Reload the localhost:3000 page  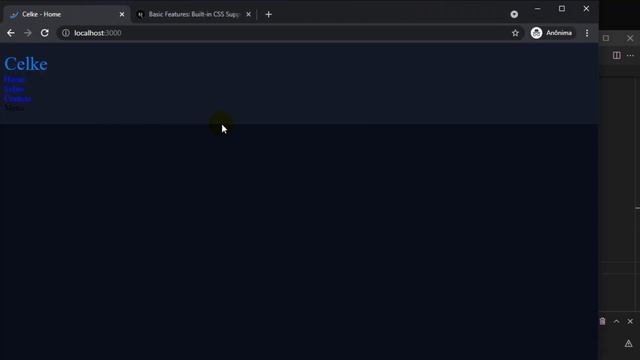point(44,33)
